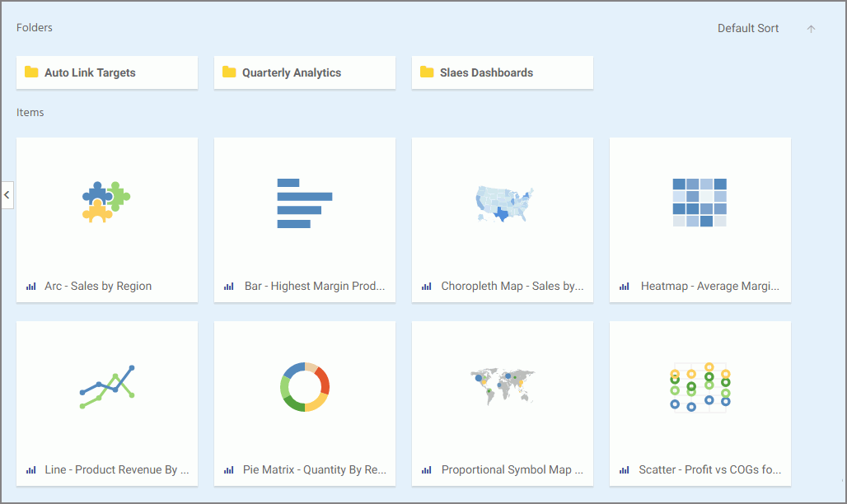The height and width of the screenshot is (504, 847).
Task: Click the folder icon beside Quarterly Analytics
Action: pyautogui.click(x=229, y=72)
